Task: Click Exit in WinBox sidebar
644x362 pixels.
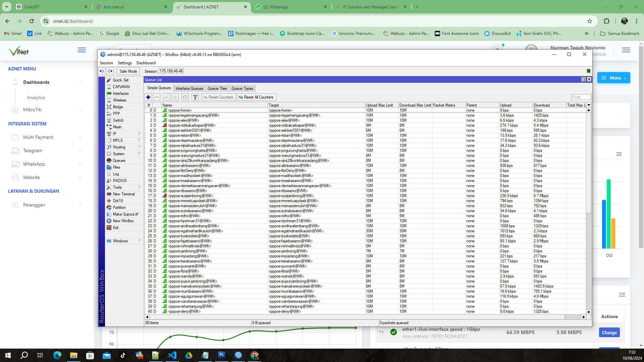Action: [116, 228]
